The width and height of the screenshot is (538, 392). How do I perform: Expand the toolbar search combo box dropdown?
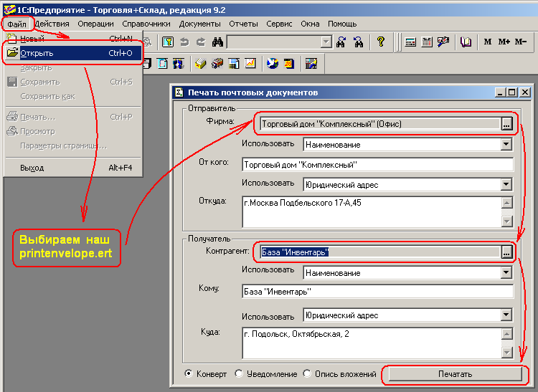[x=326, y=42]
